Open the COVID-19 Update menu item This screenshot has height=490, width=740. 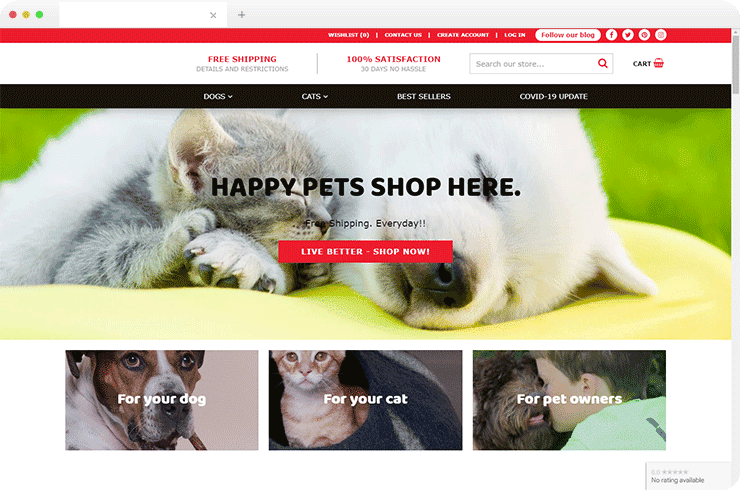[x=554, y=96]
